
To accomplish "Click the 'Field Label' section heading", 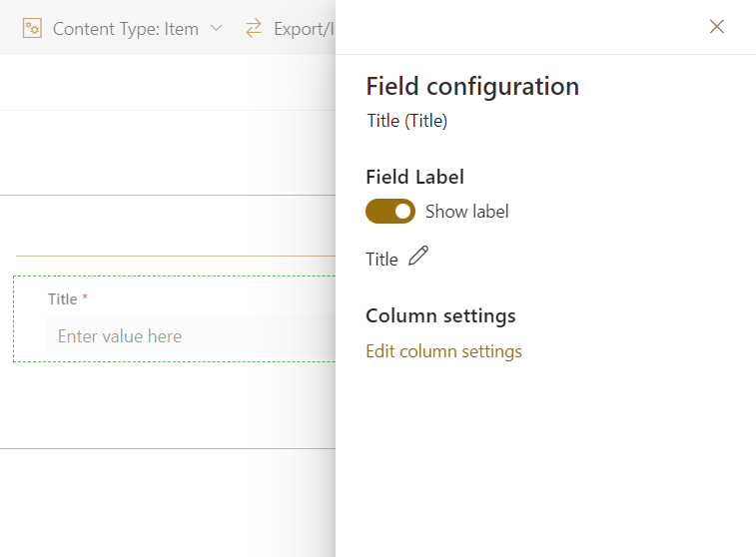I will click(414, 177).
